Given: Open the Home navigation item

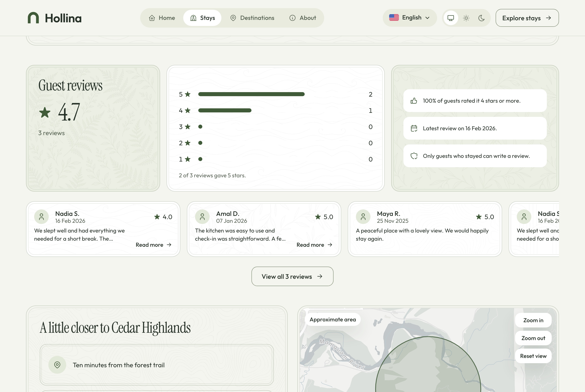Looking at the screenshot, I should [x=162, y=18].
